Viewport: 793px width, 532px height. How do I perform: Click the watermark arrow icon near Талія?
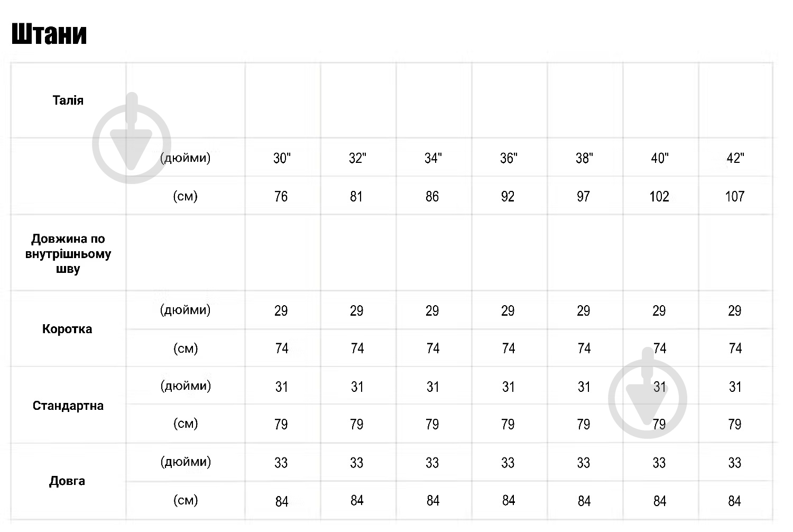click(132, 138)
